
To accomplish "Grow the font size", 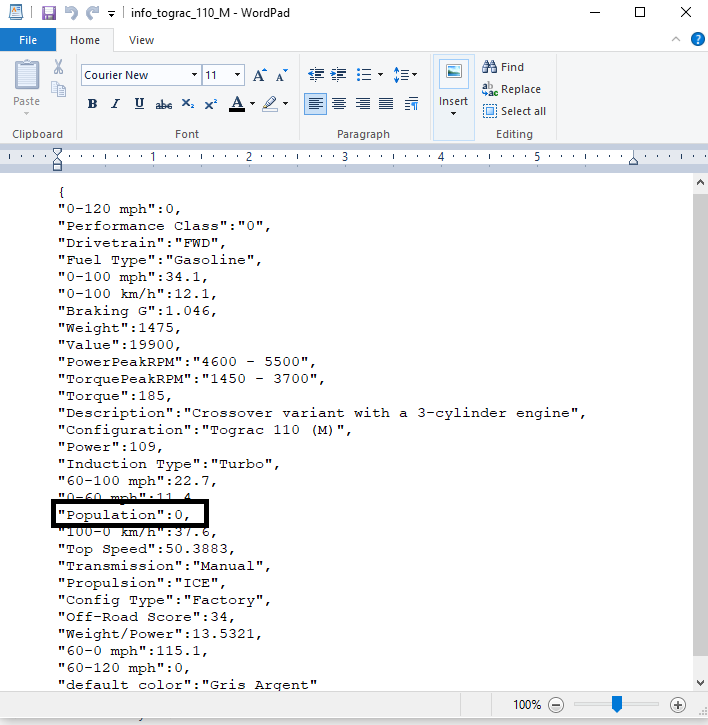I will click(x=259, y=75).
